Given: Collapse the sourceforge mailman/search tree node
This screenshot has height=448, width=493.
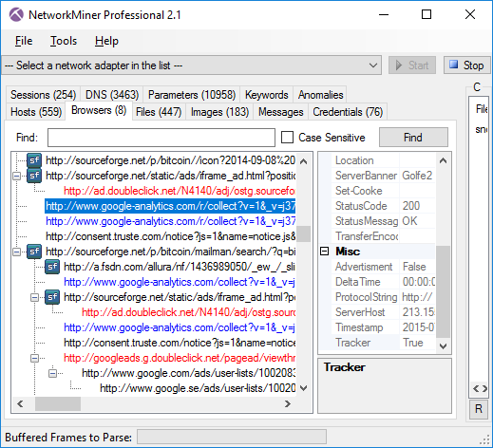Looking at the screenshot, I should 17,252.
